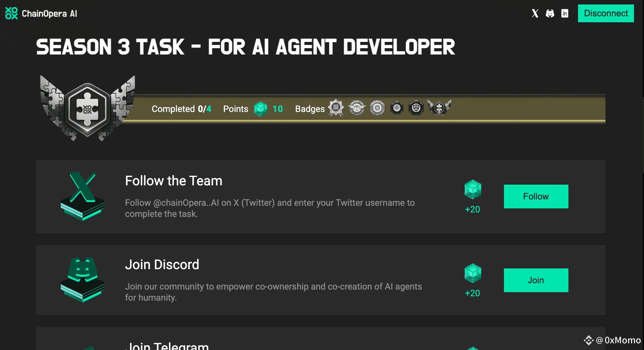Open the X (Twitter) link in header

coord(535,13)
